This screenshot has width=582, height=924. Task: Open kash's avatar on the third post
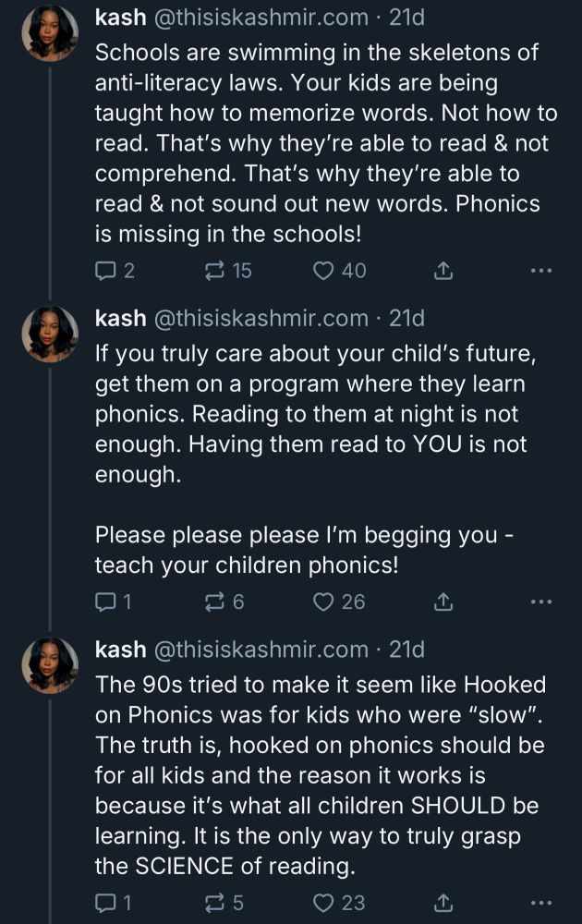tap(50, 665)
